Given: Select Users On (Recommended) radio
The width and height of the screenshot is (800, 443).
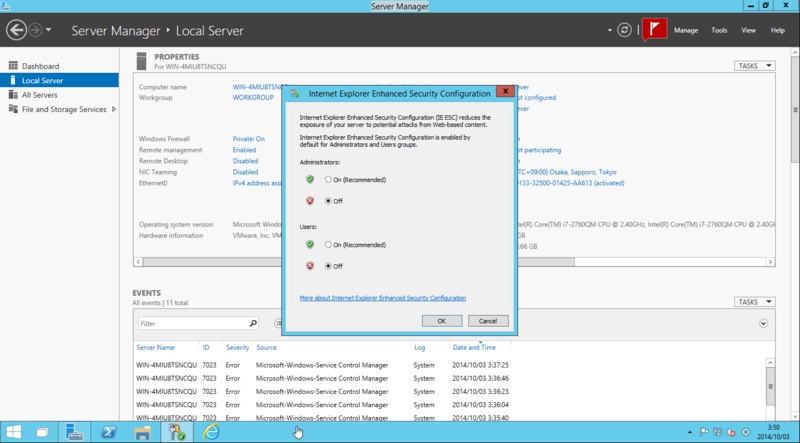Looking at the screenshot, I should [328, 245].
